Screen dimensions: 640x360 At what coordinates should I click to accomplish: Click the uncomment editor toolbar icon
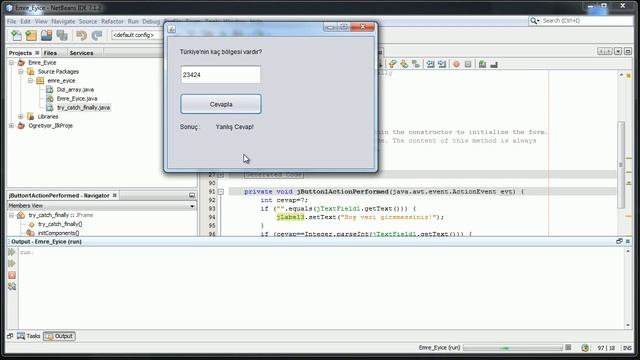click(x=494, y=64)
